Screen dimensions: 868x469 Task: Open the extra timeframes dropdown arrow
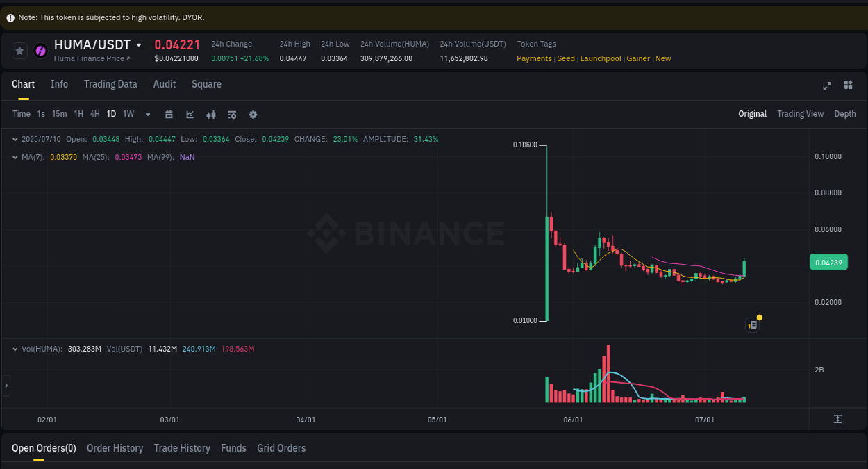147,114
